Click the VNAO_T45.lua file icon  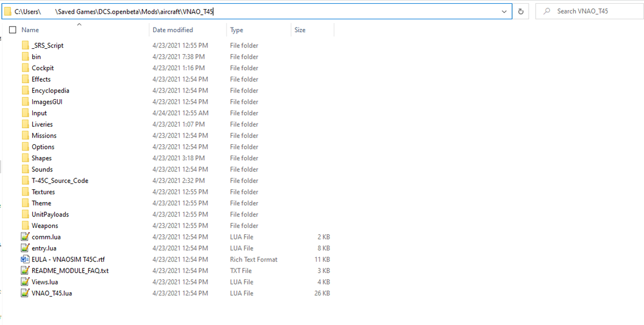(x=25, y=293)
